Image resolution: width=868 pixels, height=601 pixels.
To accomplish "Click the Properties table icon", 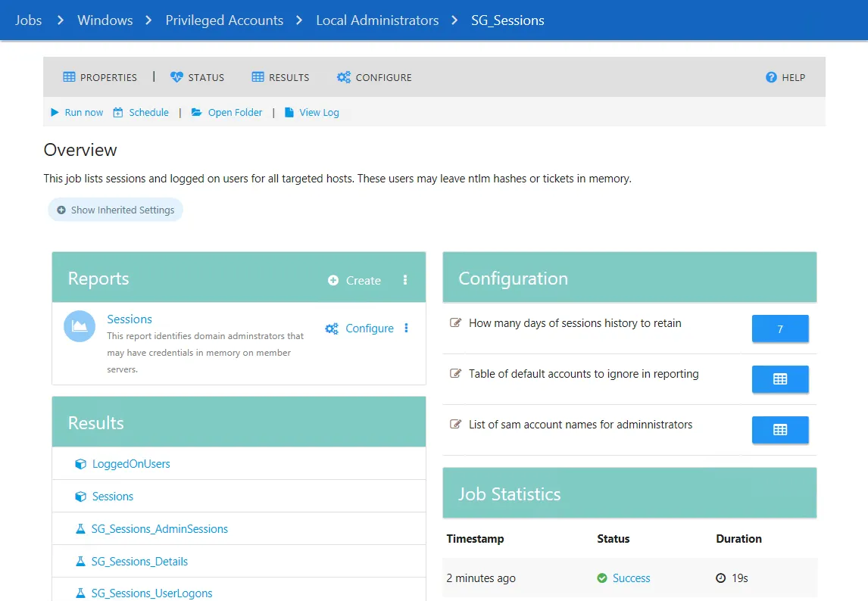I will pyautogui.click(x=69, y=77).
